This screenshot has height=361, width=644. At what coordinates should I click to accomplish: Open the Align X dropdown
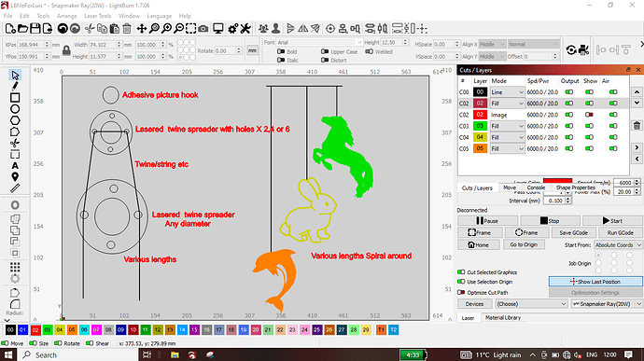coord(492,44)
